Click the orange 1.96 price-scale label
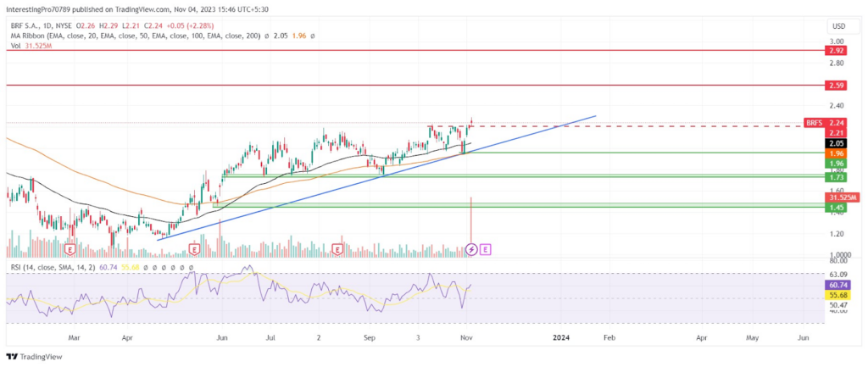The width and height of the screenshot is (868, 367). pyautogui.click(x=835, y=153)
